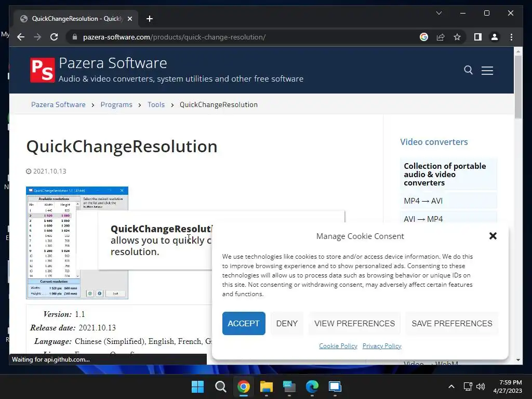Open the clock and date panel
The width and height of the screenshot is (532, 399).
(508, 387)
